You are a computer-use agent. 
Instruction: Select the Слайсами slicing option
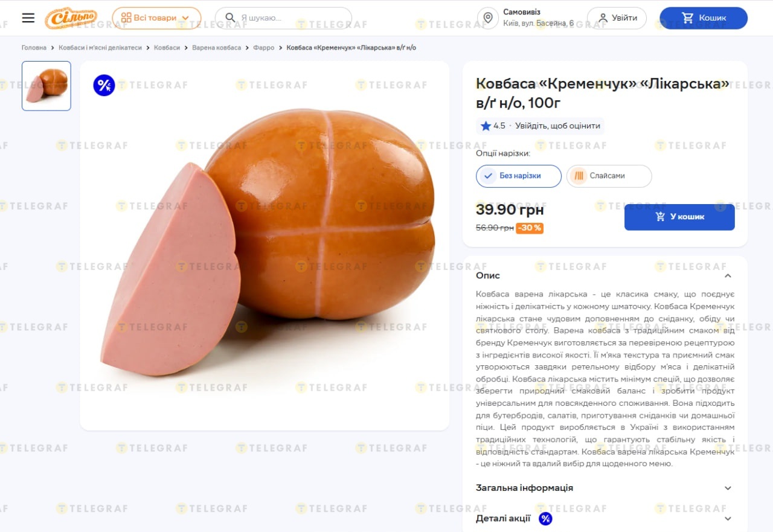pyautogui.click(x=609, y=176)
